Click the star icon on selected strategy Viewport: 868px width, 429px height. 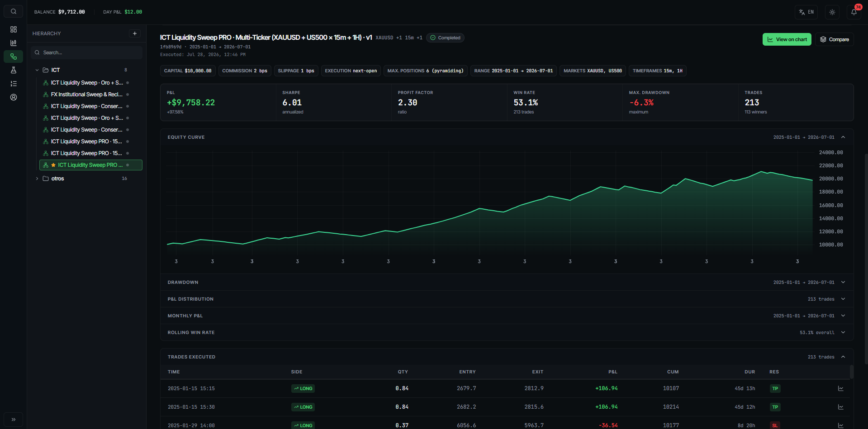click(53, 165)
